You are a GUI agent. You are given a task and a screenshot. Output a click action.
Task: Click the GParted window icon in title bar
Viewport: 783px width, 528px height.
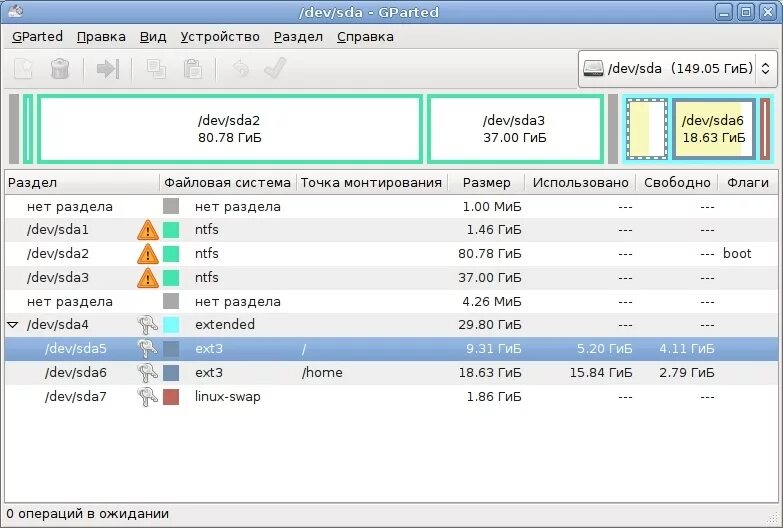tap(15, 11)
